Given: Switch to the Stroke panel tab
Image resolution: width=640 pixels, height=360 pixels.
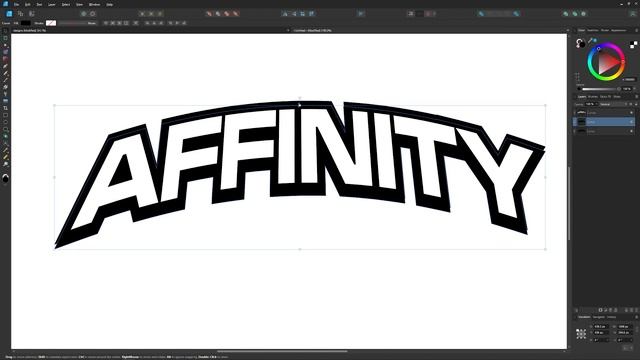Looking at the screenshot, I should pos(605,30).
